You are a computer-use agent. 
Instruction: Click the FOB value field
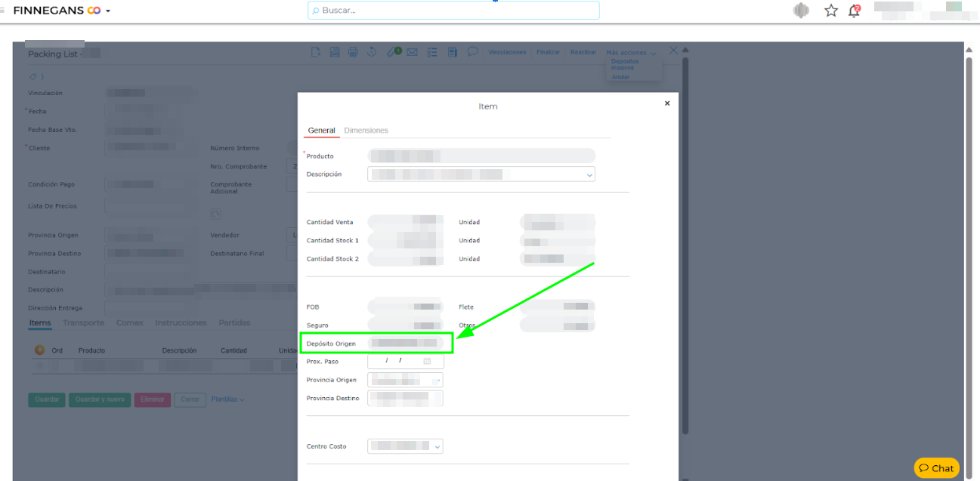(406, 307)
